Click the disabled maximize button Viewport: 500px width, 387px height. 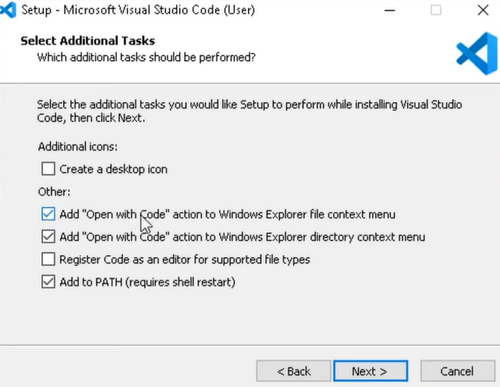(x=436, y=10)
